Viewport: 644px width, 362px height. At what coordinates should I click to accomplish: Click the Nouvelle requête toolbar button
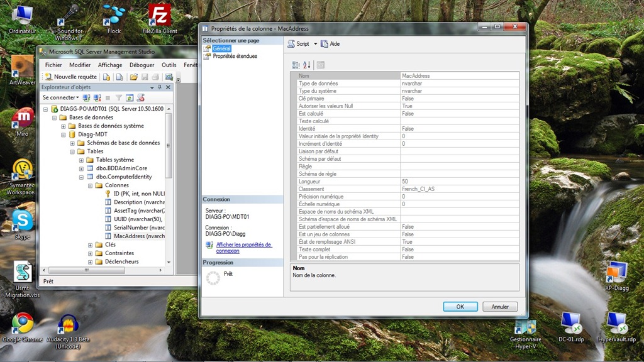pyautogui.click(x=70, y=77)
